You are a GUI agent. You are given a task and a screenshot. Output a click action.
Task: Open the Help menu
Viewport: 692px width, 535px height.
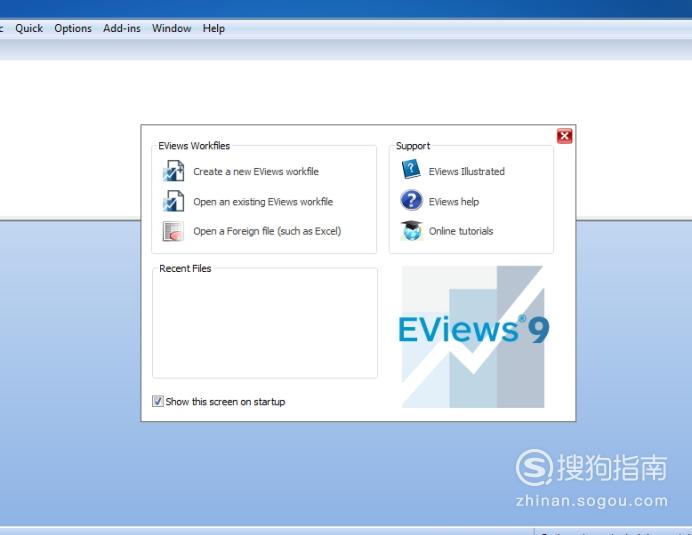[x=214, y=28]
